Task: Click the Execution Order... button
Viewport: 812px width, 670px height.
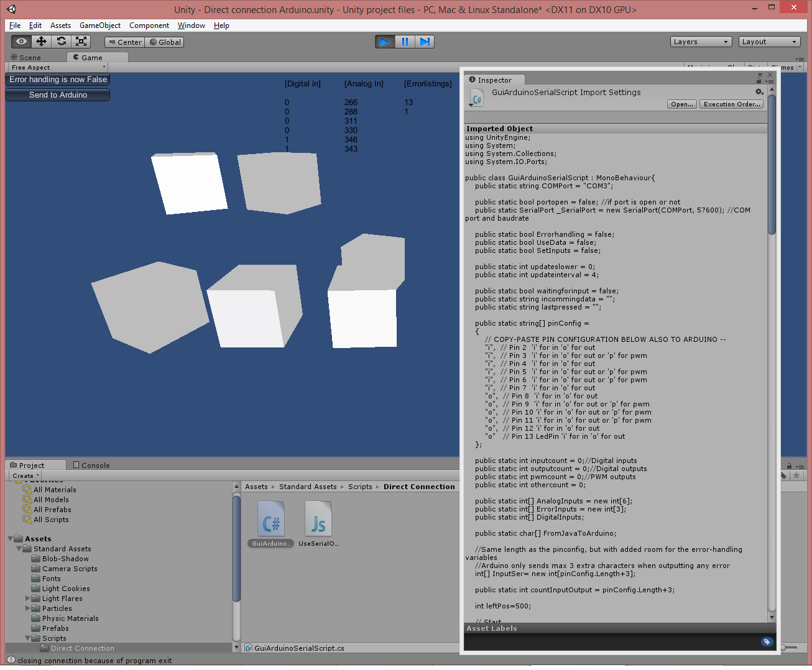Action: pyautogui.click(x=732, y=104)
